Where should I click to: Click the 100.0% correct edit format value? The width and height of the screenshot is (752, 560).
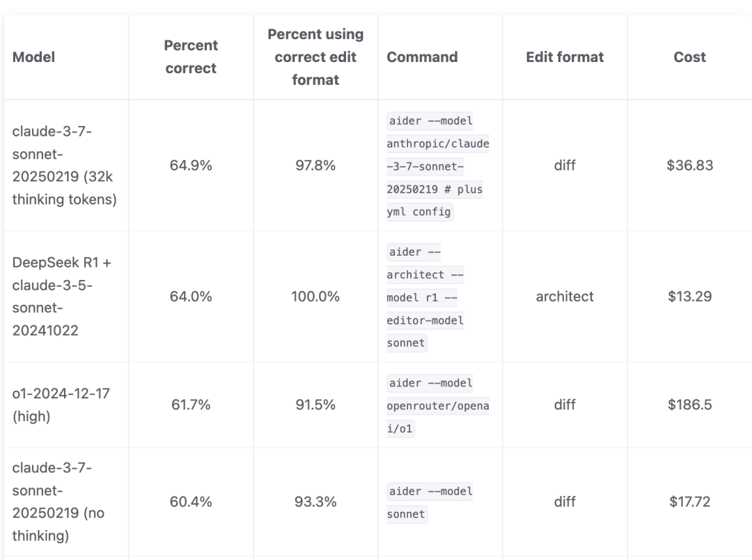pyautogui.click(x=315, y=297)
